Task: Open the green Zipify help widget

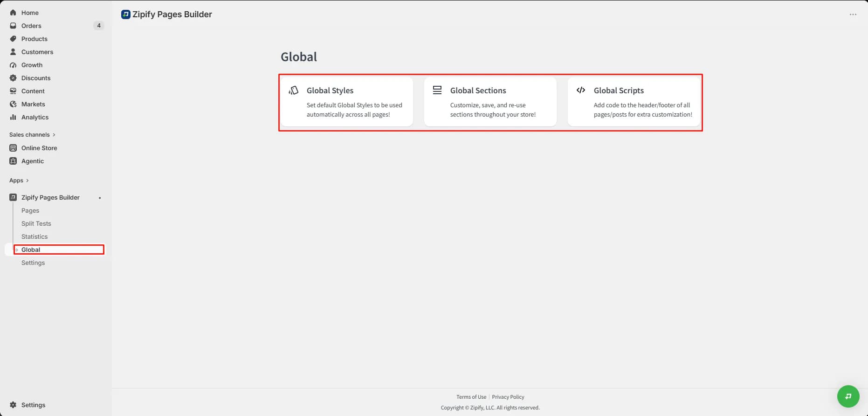Action: (x=848, y=396)
